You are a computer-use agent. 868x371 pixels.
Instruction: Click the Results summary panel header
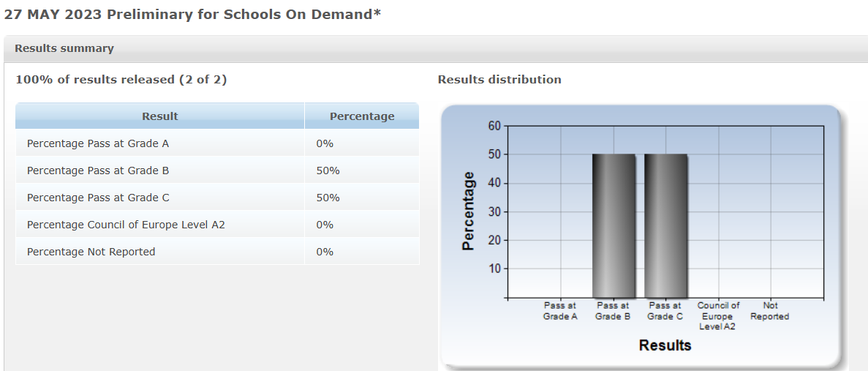pos(436,49)
